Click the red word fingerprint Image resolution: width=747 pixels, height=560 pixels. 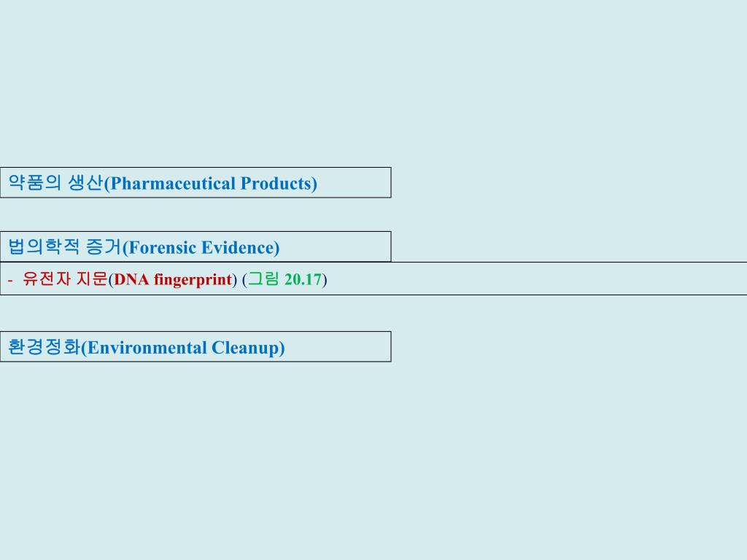pos(193,279)
